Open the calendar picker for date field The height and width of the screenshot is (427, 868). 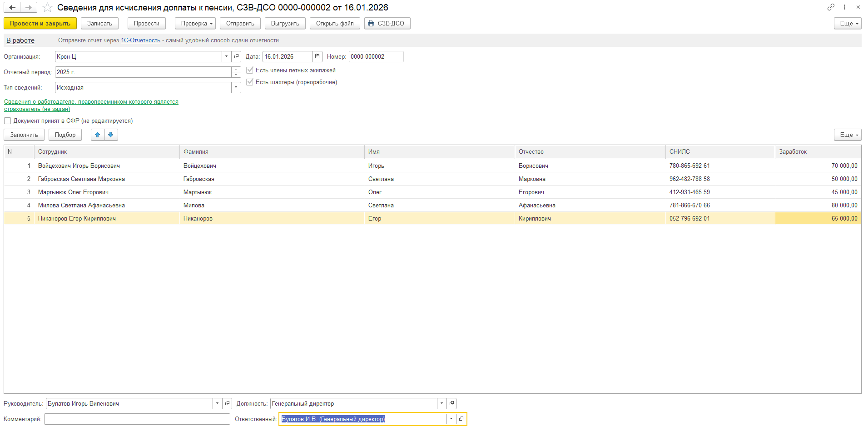click(317, 56)
